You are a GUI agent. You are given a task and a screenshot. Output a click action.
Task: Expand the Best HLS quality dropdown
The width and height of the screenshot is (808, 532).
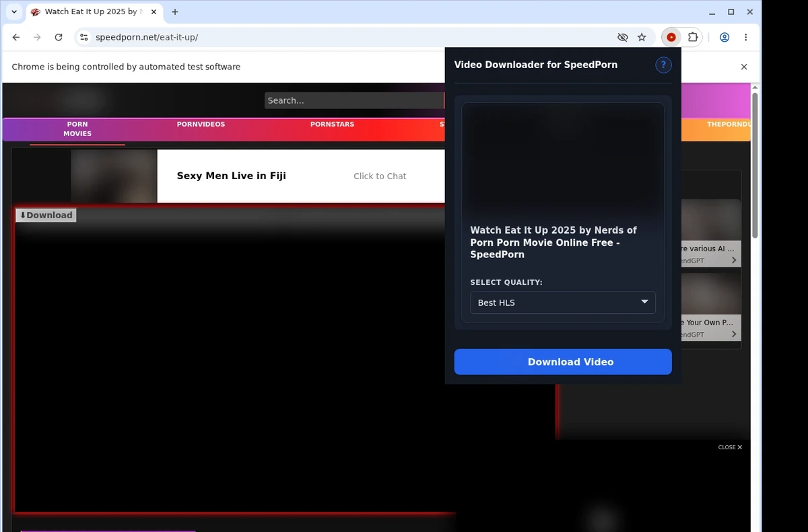563,302
